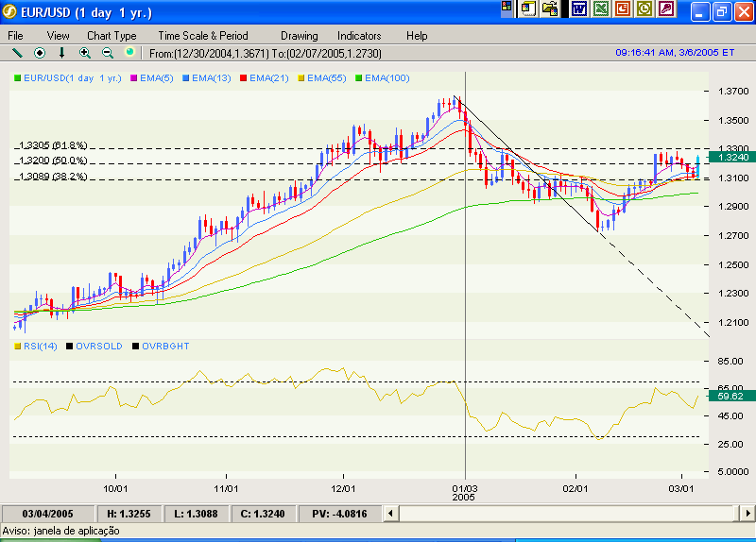Click the OVRBGHT legend label
Viewport: 756px width, 542px height.
click(165, 347)
